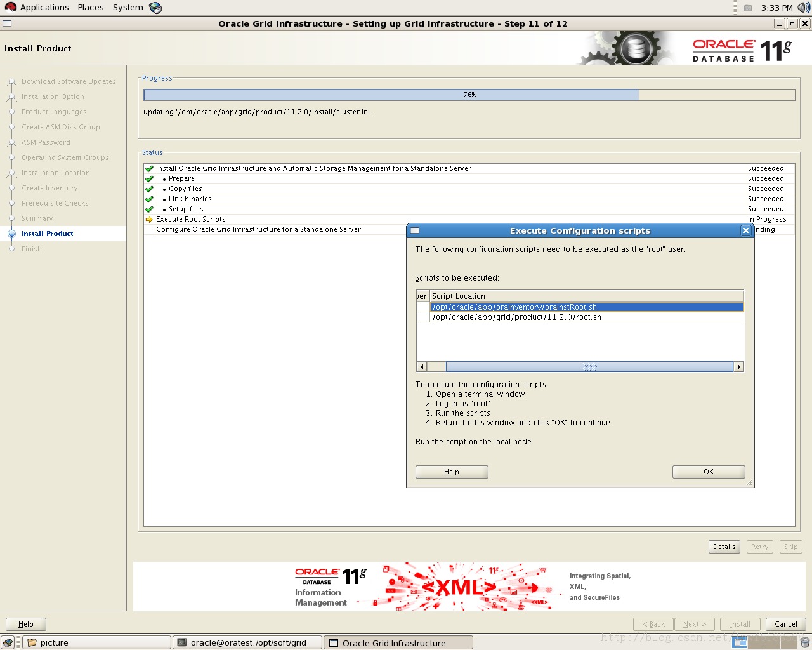Select Finish step in sidebar
812x650 pixels.
(x=32, y=249)
